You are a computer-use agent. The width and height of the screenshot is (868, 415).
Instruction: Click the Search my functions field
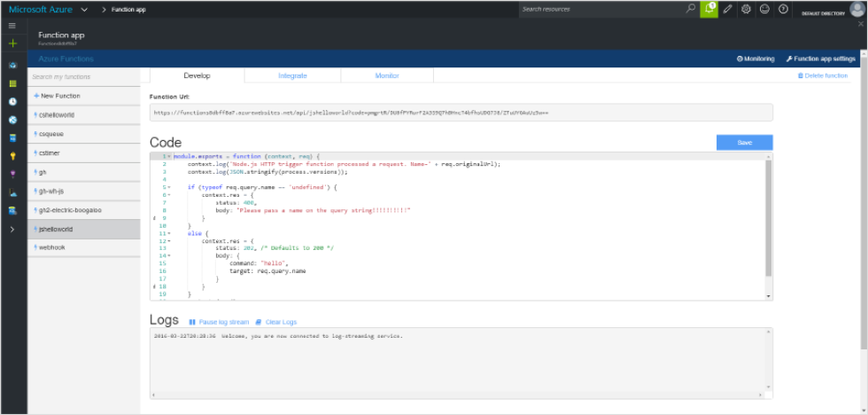(x=84, y=77)
